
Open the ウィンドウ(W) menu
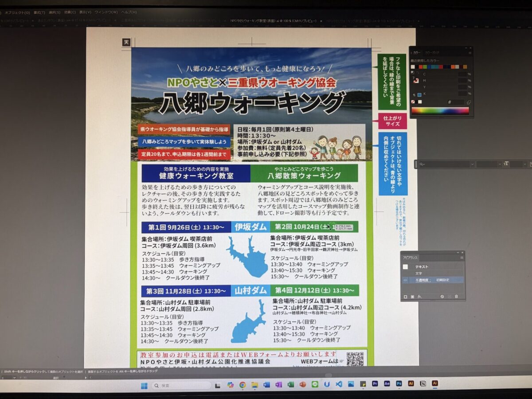106,12
